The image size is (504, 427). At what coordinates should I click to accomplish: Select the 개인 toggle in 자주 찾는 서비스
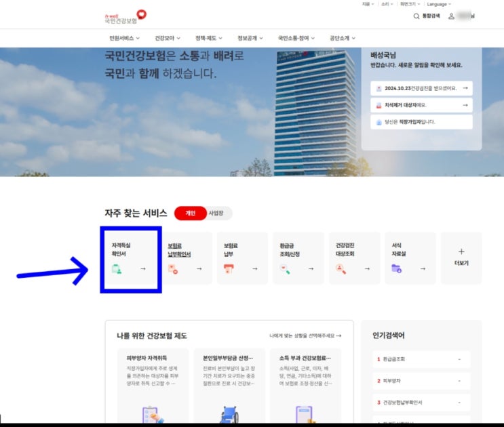191,213
